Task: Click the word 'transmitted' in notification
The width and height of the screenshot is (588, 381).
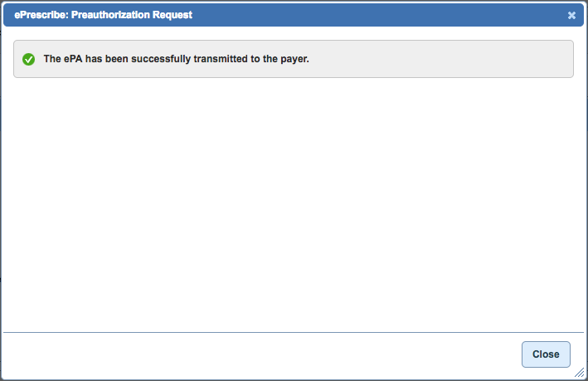Action: [x=221, y=59]
